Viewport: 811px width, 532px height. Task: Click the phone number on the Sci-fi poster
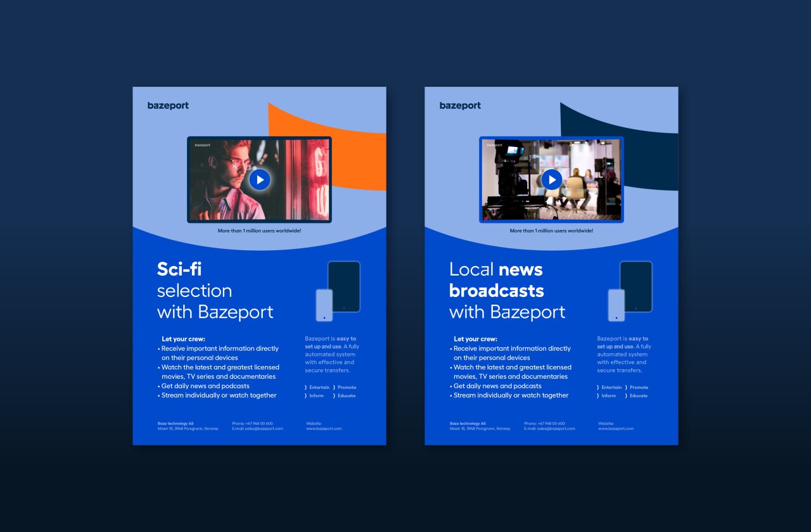pos(259,424)
